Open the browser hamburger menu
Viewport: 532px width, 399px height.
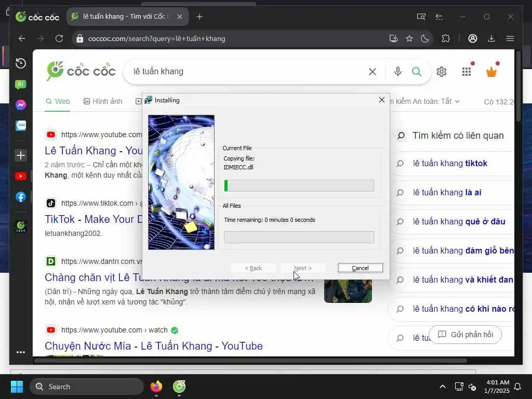click(510, 38)
